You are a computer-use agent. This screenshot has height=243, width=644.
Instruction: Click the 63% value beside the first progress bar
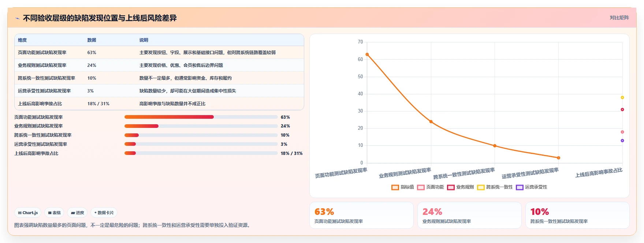click(285, 117)
